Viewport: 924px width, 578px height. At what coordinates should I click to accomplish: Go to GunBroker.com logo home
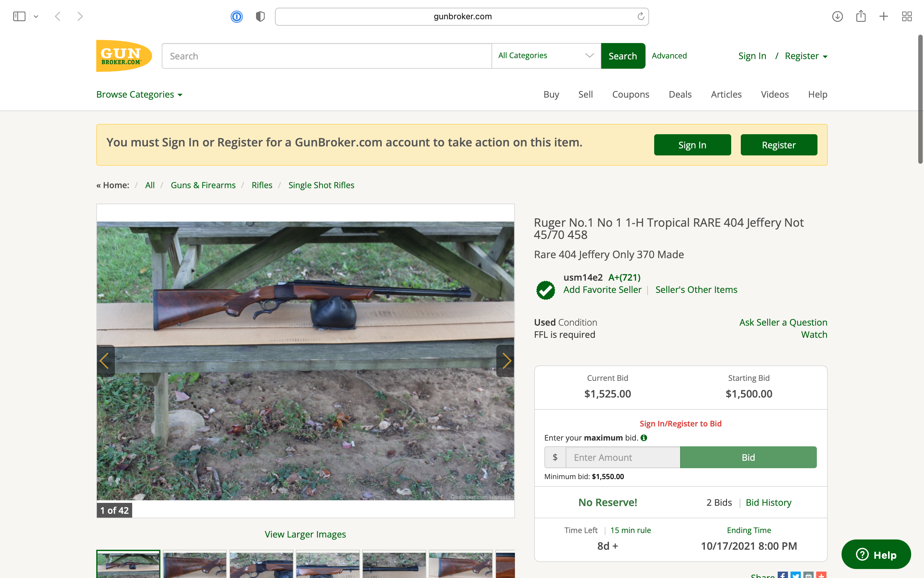click(124, 56)
